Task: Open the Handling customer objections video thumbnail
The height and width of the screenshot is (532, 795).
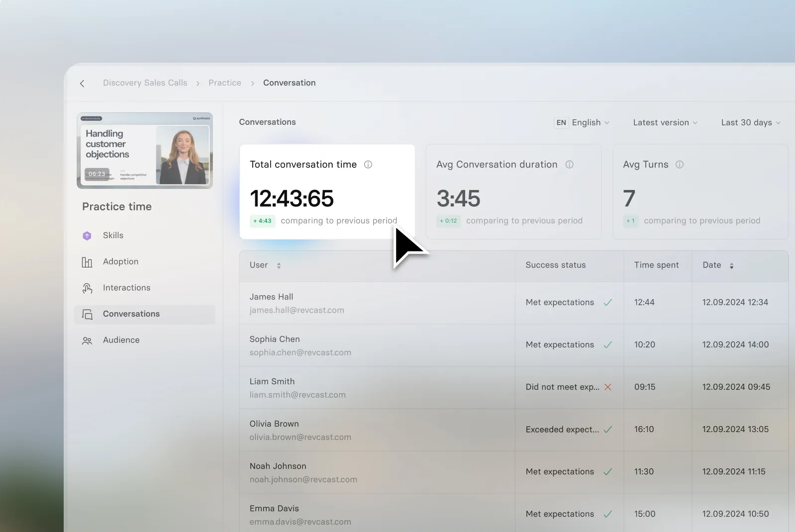Action: (145, 151)
